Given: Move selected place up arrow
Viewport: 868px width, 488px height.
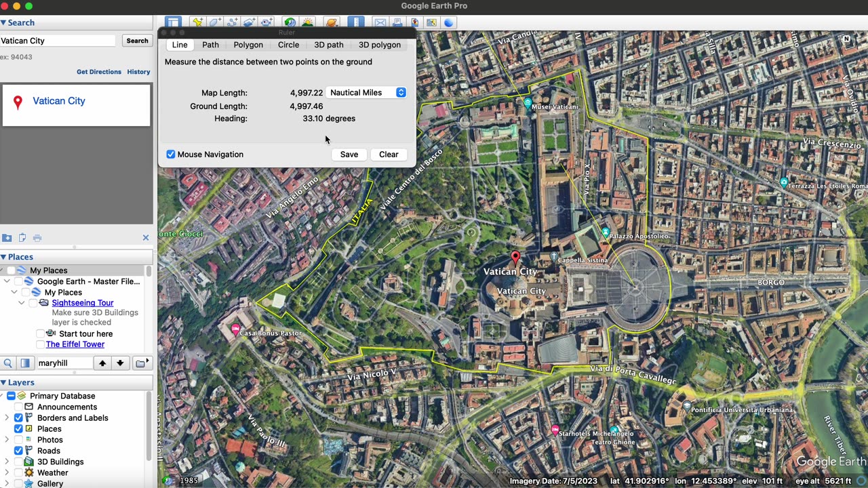Looking at the screenshot, I should click(x=102, y=363).
